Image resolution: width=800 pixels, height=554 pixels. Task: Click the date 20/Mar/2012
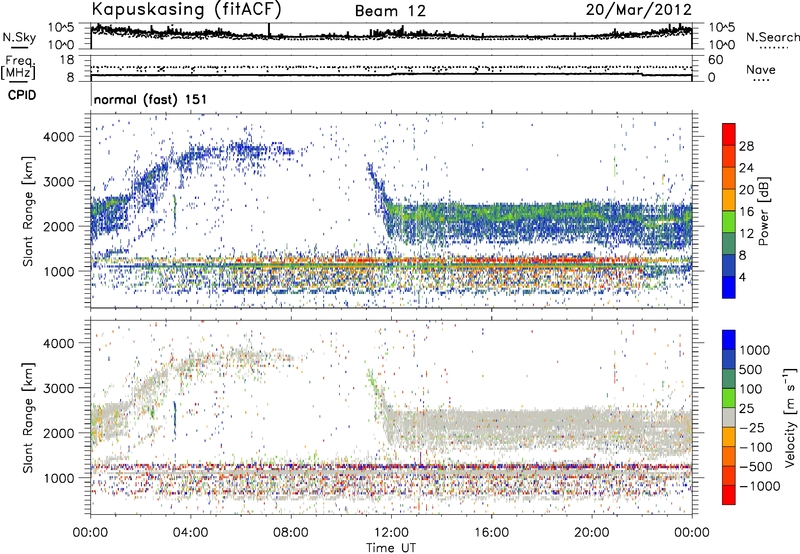pos(639,10)
